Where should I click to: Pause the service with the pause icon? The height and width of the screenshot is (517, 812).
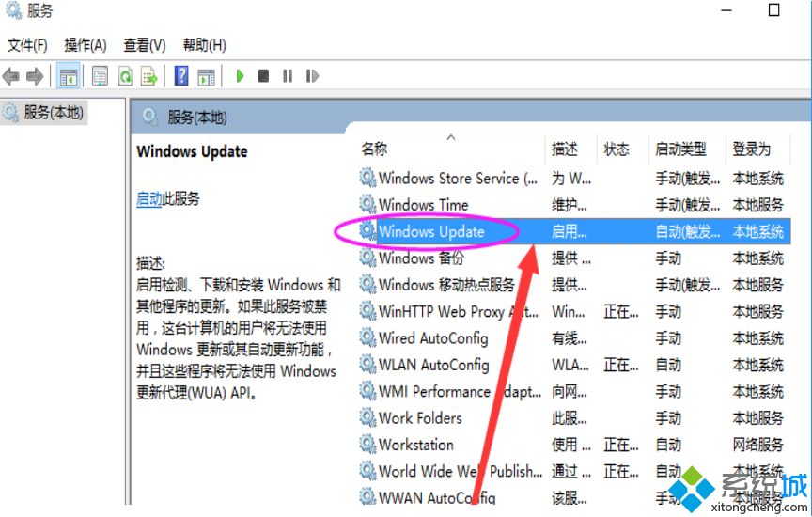288,76
